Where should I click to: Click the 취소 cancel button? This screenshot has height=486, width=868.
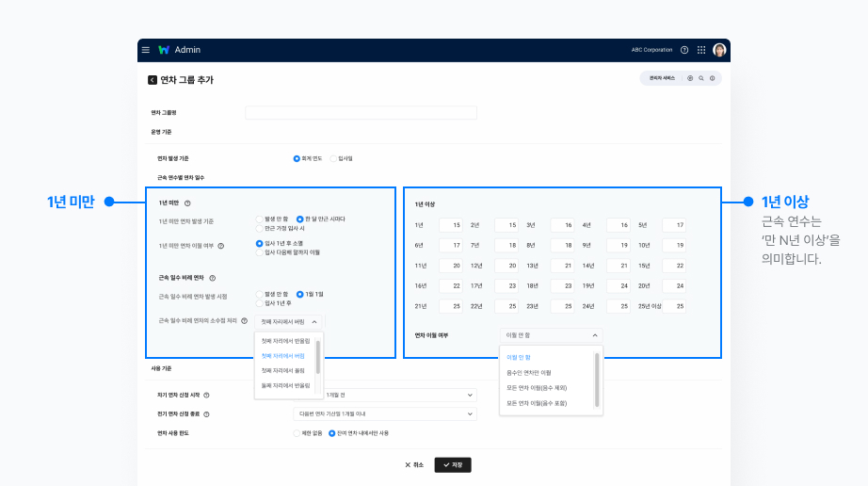pos(414,464)
